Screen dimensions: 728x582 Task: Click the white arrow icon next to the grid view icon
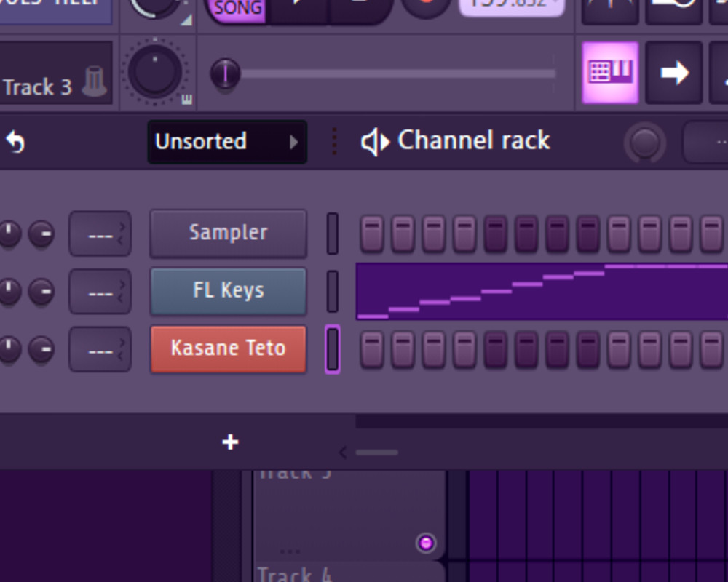(x=674, y=72)
